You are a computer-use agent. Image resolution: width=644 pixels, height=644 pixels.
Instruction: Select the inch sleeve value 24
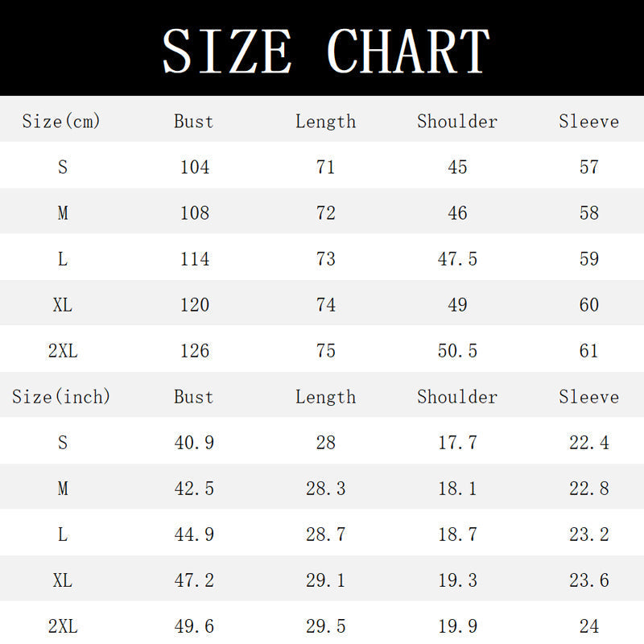(x=589, y=627)
